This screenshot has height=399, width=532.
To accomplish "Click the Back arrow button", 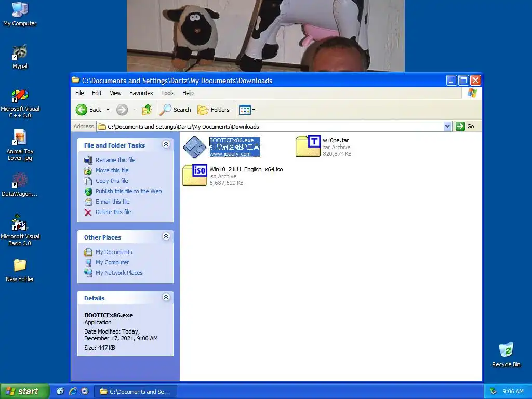I will [88, 110].
